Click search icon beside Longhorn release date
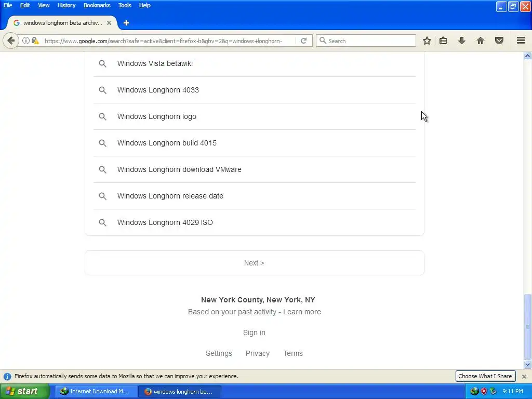Image resolution: width=532 pixels, height=399 pixels. coord(102,196)
